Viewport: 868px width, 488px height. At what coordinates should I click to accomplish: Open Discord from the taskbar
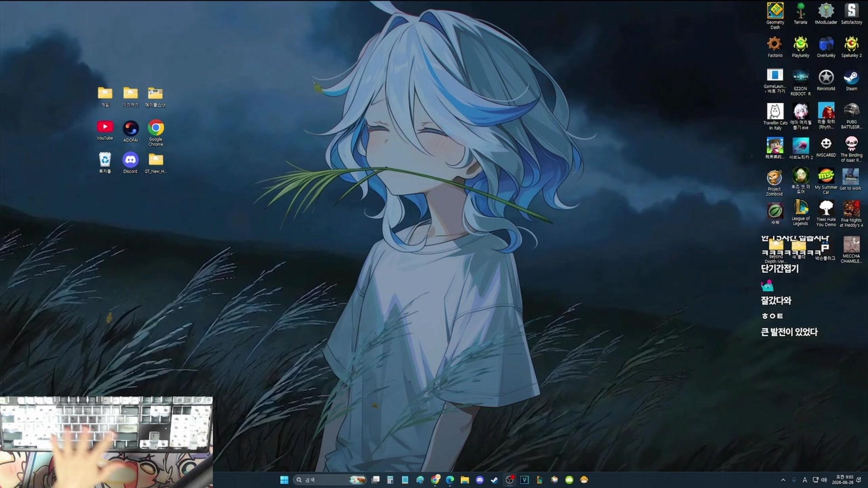point(480,480)
